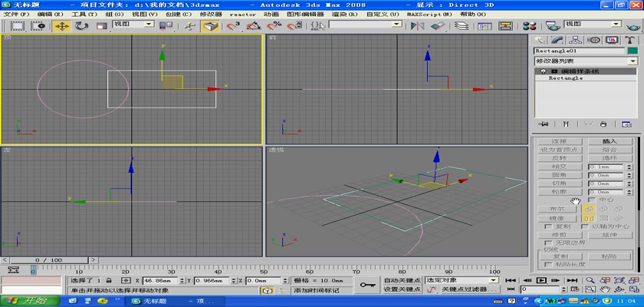This screenshot has height=307, width=644.
Task: Switch to the Utilities command panel tab
Action: [629, 40]
